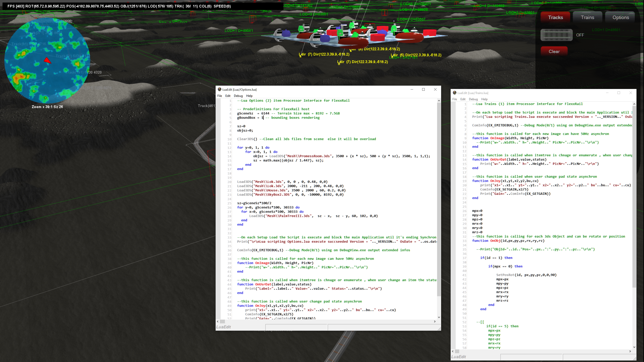Click LuaEdit status label in Options.lua window
This screenshot has height=362, width=644.
coord(223,327)
